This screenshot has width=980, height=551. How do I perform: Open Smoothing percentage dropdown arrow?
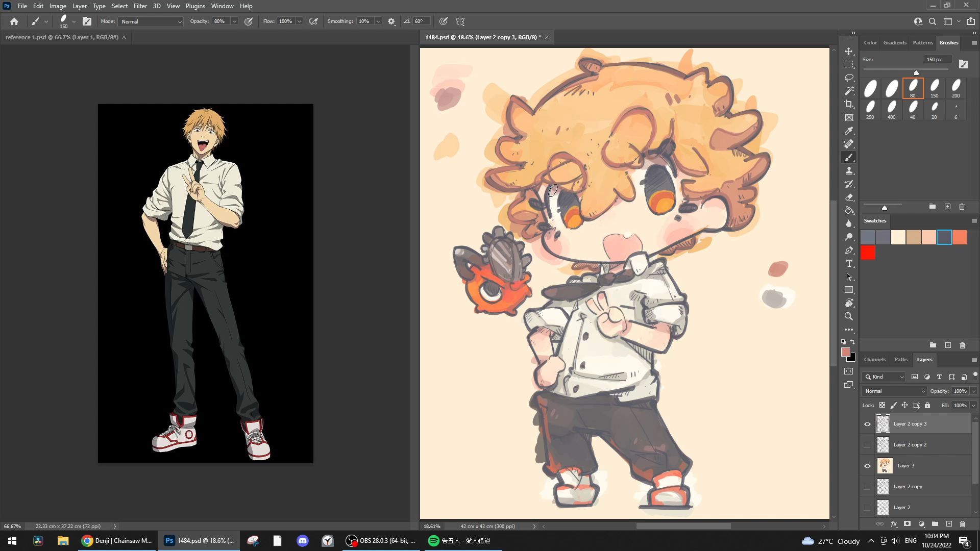pyautogui.click(x=378, y=21)
